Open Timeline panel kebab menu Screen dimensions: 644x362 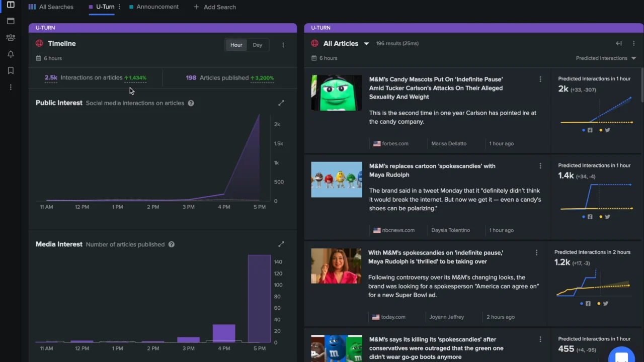(x=283, y=45)
